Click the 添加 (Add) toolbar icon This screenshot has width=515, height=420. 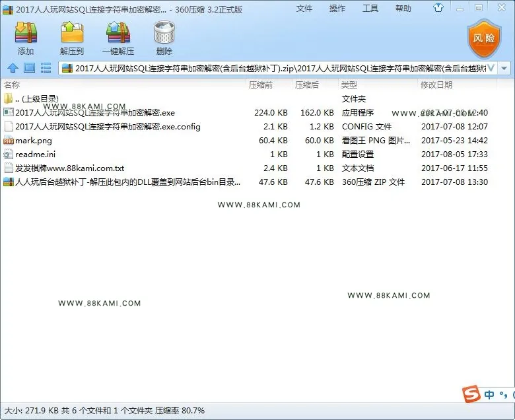26,33
